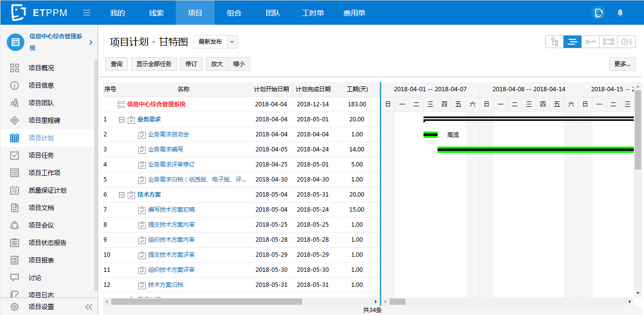Open the notification bell icon
Image resolution: width=644 pixels, height=315 pixels.
tap(620, 13)
